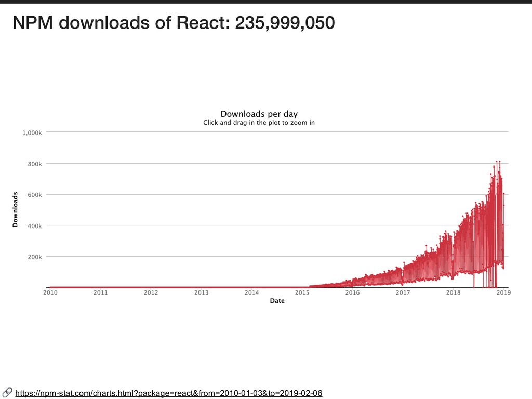Click the 2016 x-axis label
Image resolution: width=532 pixels, height=399 pixels.
tap(353, 292)
